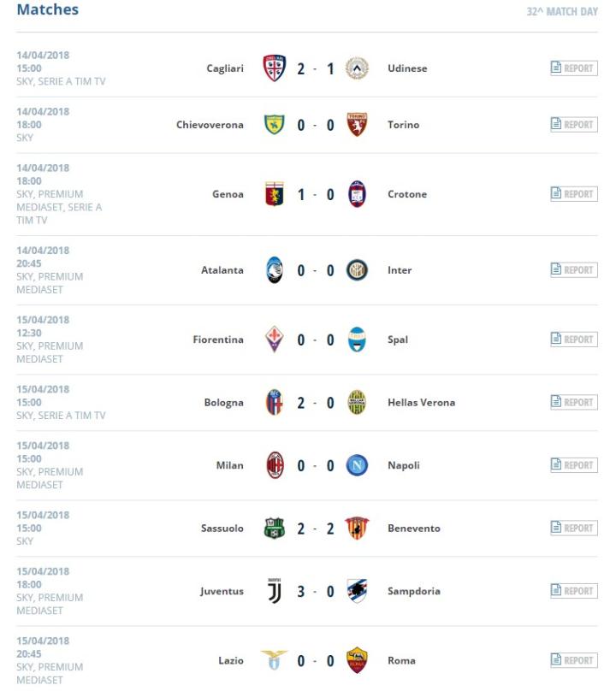Click the Juventus club logo
This screenshot has height=691, width=616.
click(x=274, y=591)
